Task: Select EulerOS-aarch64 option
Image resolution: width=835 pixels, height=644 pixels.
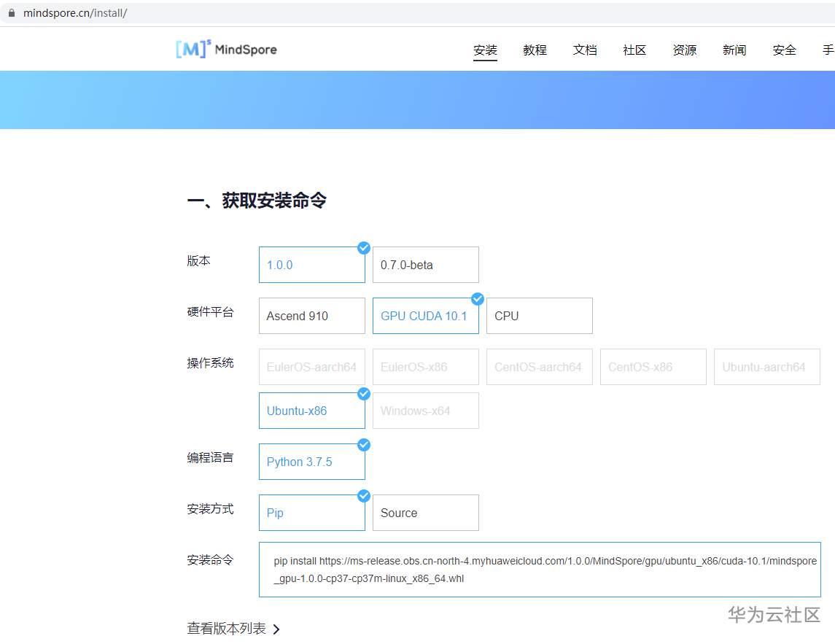Action: click(x=312, y=367)
